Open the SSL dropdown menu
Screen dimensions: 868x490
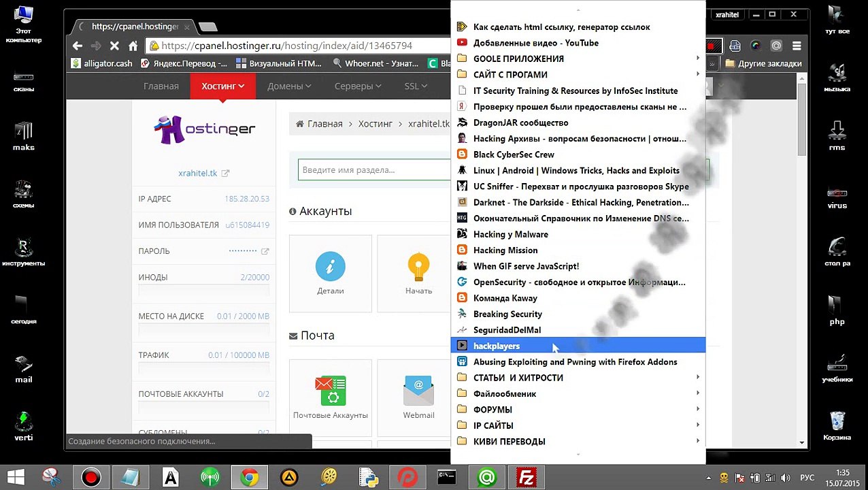point(416,86)
